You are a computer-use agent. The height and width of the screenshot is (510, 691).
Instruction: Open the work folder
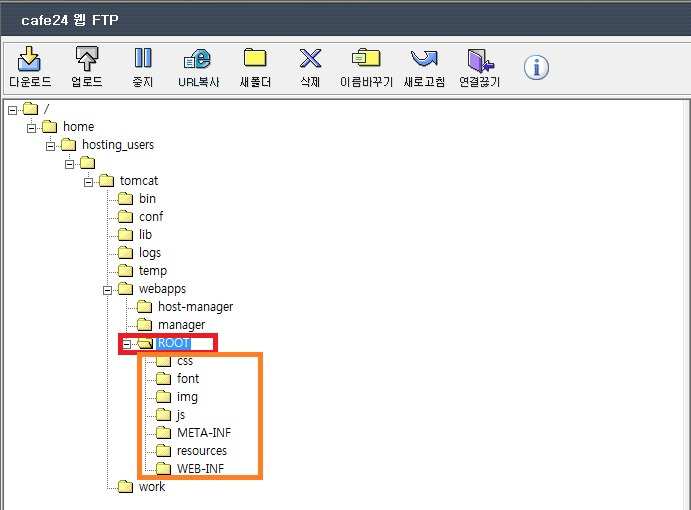click(152, 487)
